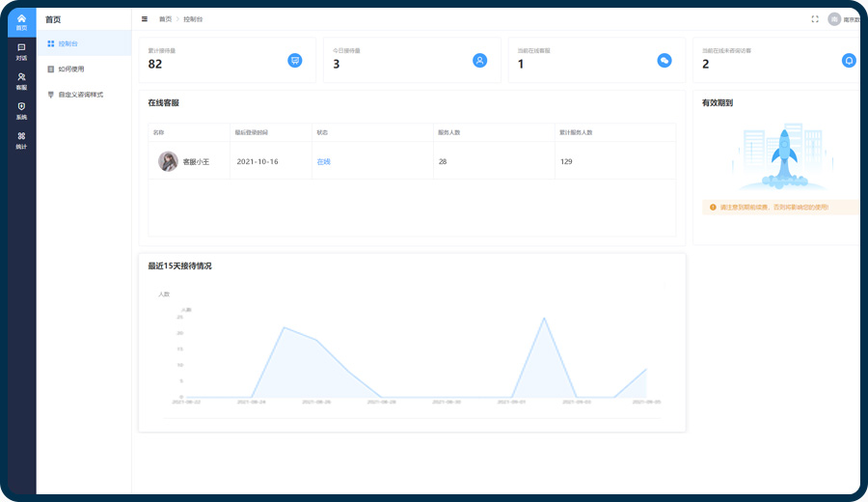Click the 首页 breadcrumb link
The width and height of the screenshot is (868, 502).
click(166, 18)
